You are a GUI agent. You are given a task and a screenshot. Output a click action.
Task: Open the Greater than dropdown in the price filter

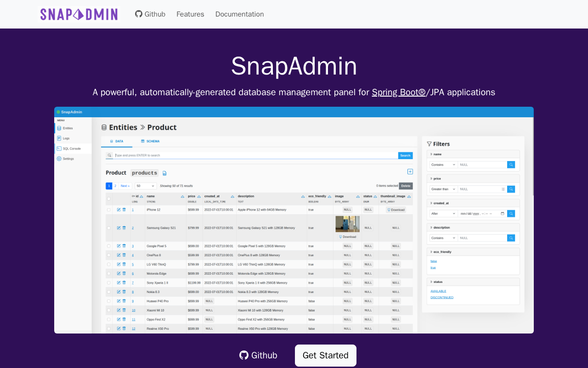coord(443,189)
